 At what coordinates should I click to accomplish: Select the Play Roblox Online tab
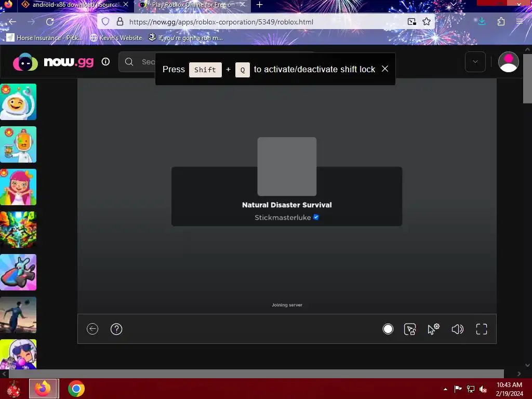[x=193, y=5]
